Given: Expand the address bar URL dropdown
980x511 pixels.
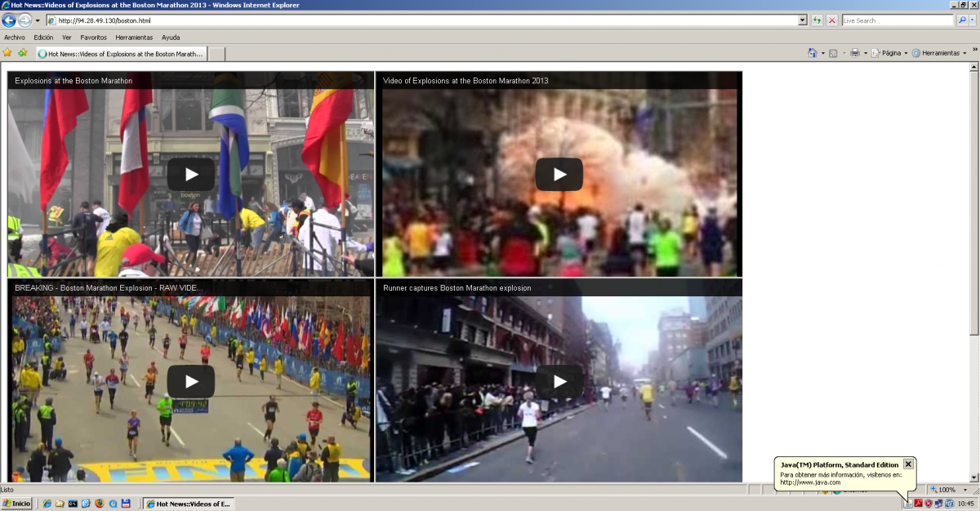Looking at the screenshot, I should (802, 20).
